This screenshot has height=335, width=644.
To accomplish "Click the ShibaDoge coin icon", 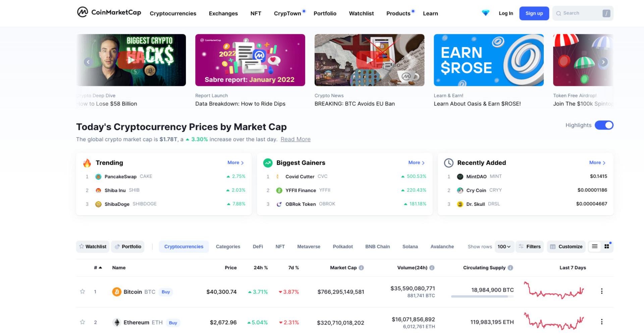I will [98, 204].
